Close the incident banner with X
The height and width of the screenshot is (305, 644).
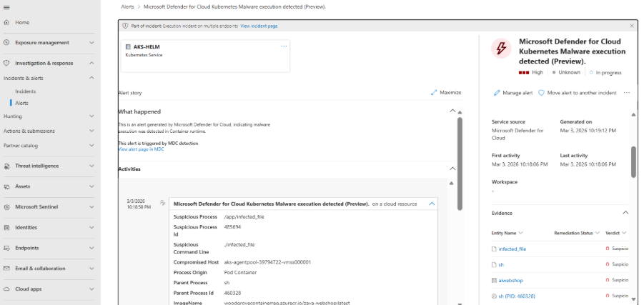[x=632, y=26]
